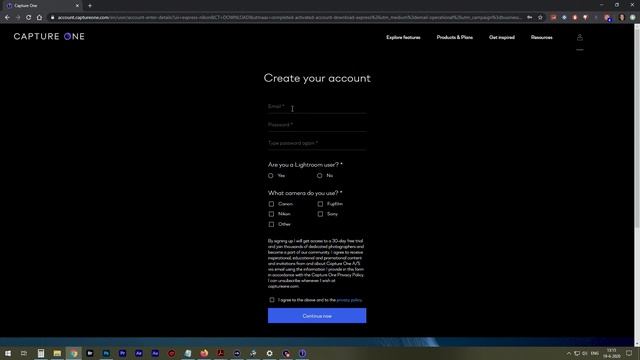Open the privacy policy link
Viewport: 640px width, 360px height.
[x=349, y=300]
